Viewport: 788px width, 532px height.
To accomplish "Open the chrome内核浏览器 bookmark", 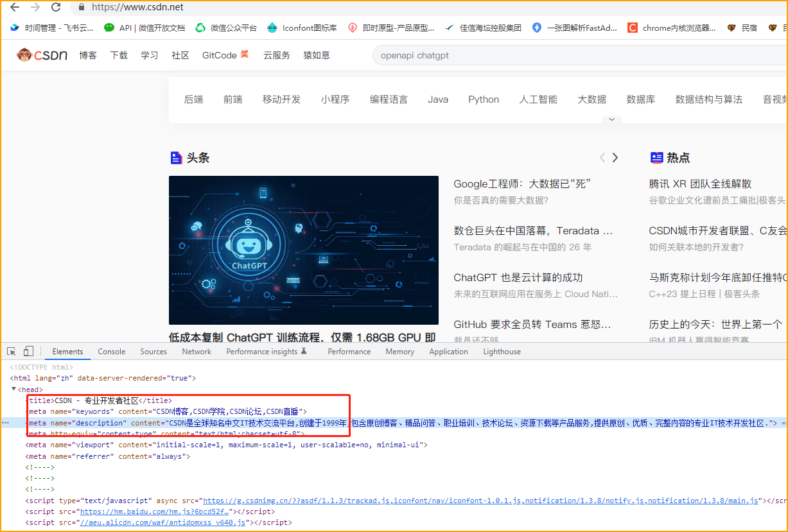I will pos(672,28).
